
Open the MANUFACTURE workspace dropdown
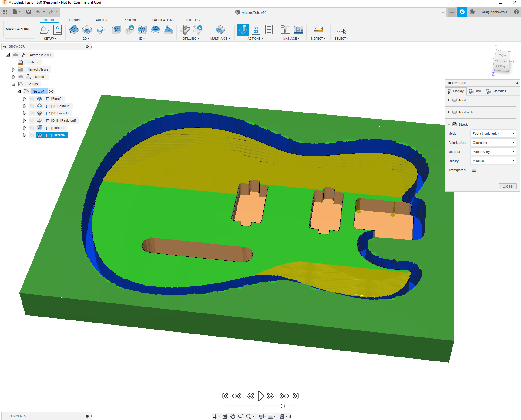pyautogui.click(x=19, y=29)
